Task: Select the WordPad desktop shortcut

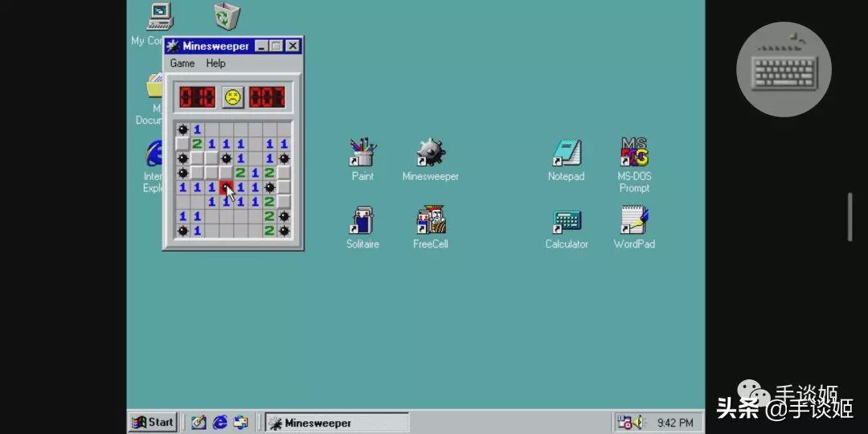Action: (x=634, y=221)
